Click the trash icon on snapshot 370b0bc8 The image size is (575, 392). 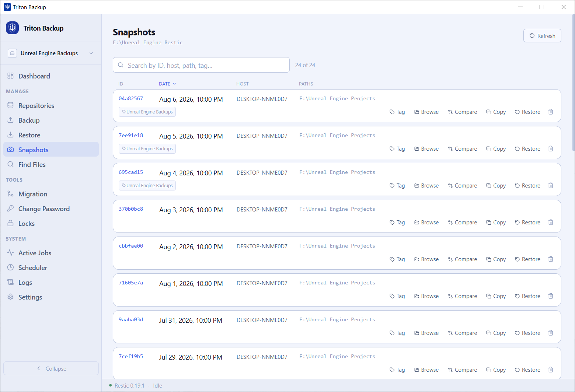(x=551, y=222)
